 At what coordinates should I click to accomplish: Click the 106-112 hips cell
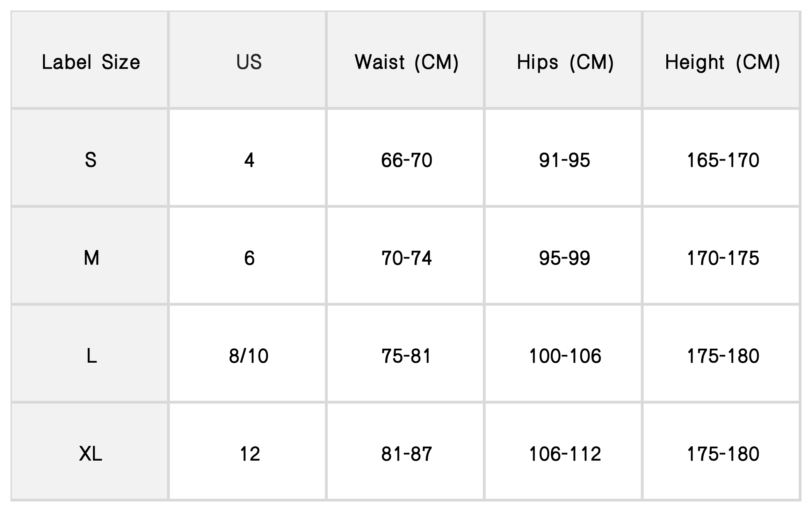click(565, 454)
